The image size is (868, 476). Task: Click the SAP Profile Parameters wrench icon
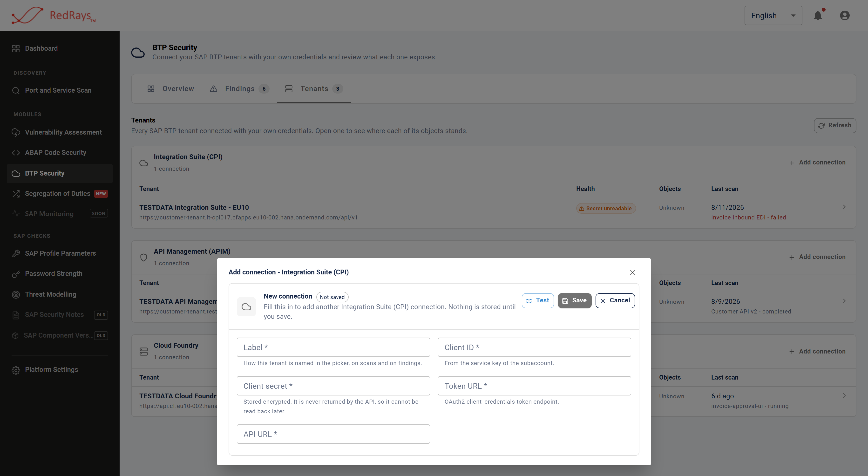pyautogui.click(x=16, y=254)
